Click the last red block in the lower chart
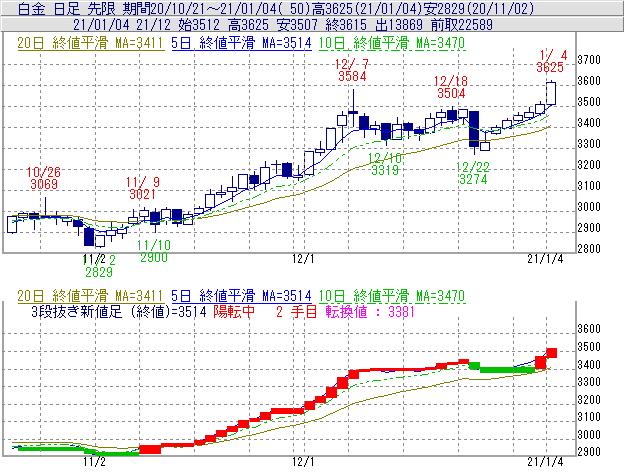 552,353
